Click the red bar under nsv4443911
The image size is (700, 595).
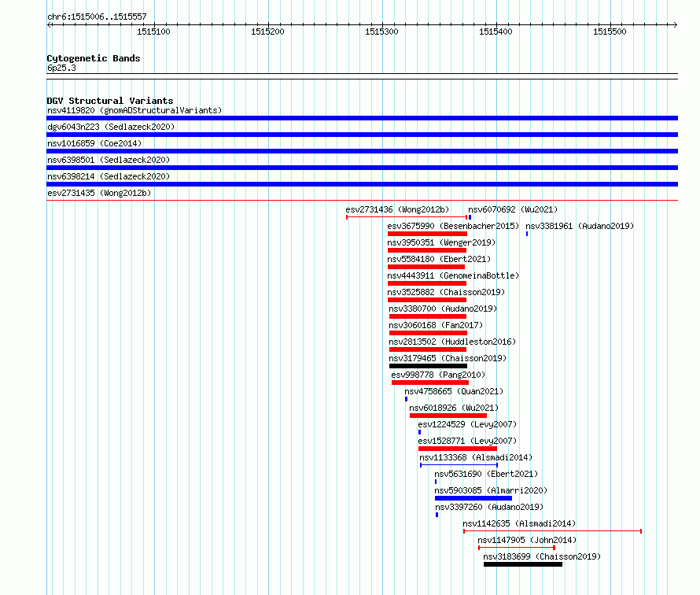pyautogui.click(x=427, y=283)
